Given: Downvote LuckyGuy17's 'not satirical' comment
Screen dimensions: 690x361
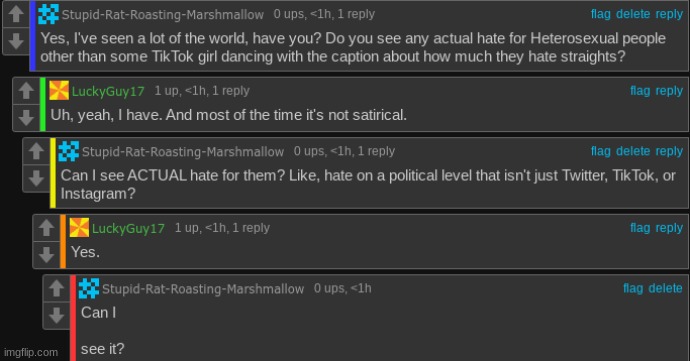Looking at the screenshot, I should click(26, 118).
